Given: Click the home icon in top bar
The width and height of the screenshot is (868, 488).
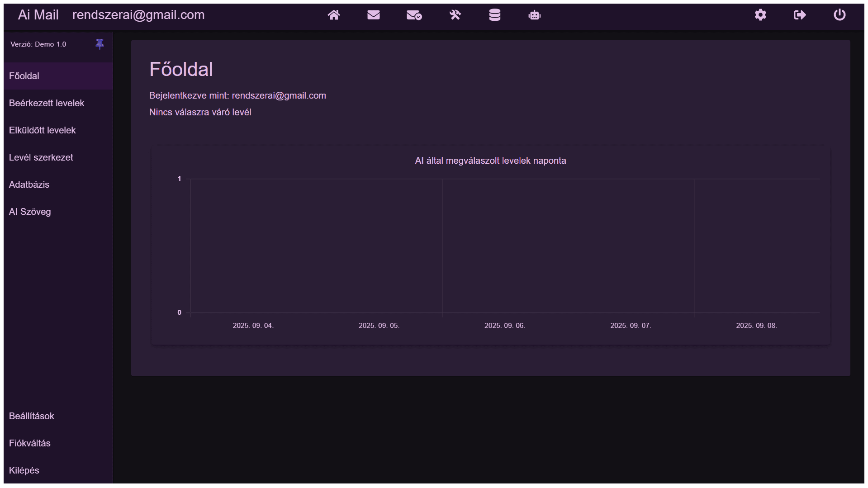Looking at the screenshot, I should pyautogui.click(x=334, y=15).
